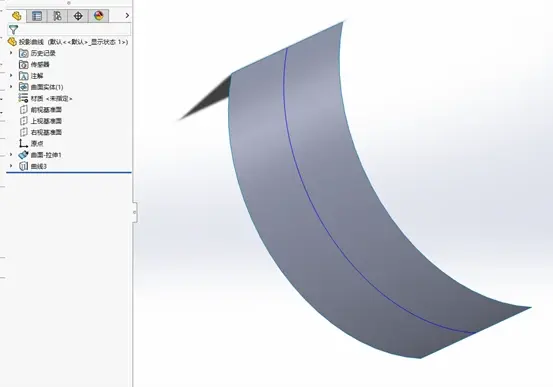Switch to the PropertyManager tab
Image resolution: width=553 pixels, height=387 pixels.
click(x=37, y=16)
